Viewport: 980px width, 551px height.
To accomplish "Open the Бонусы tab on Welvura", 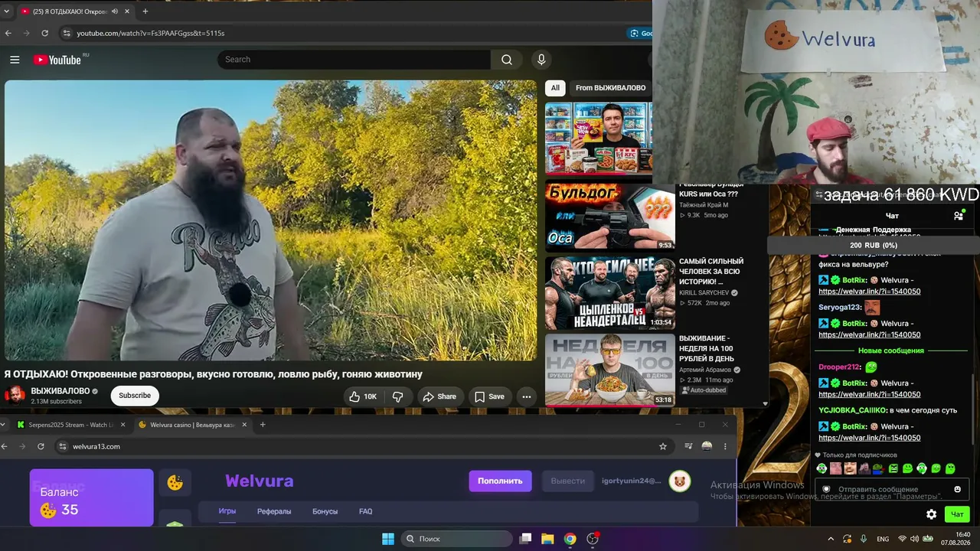I will [x=325, y=511].
